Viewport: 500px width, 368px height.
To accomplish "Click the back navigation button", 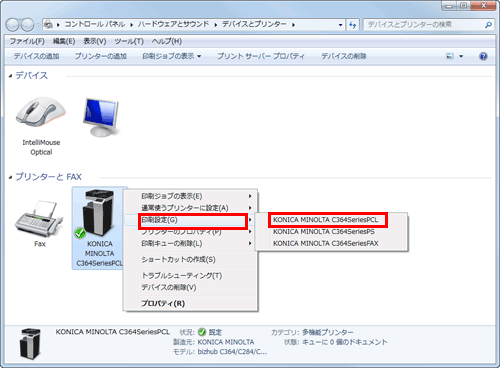I will click(x=13, y=25).
